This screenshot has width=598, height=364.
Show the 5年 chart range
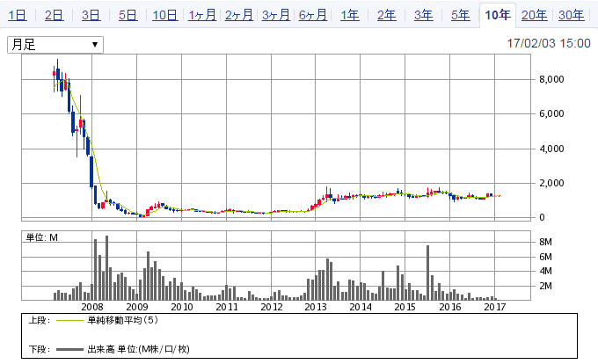(461, 15)
